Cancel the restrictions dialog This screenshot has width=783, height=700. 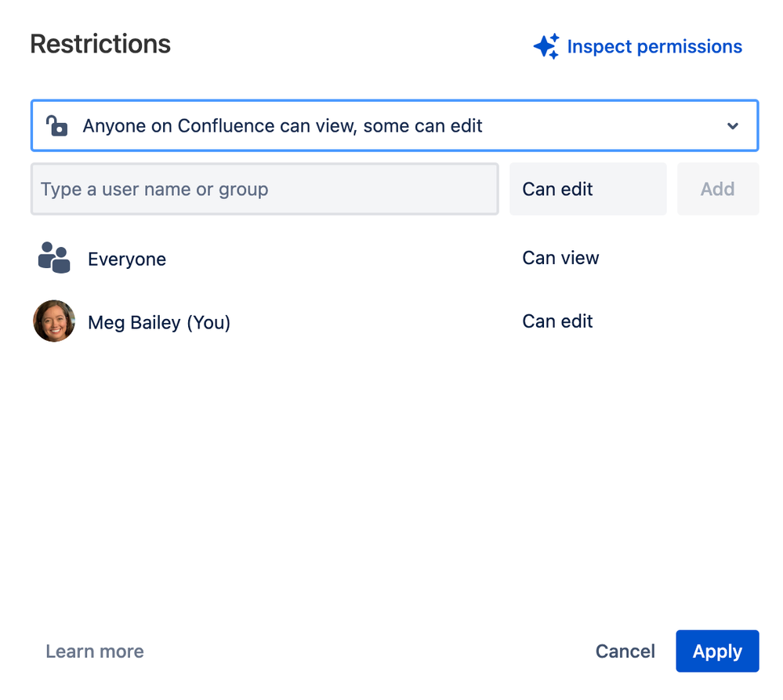tap(625, 651)
